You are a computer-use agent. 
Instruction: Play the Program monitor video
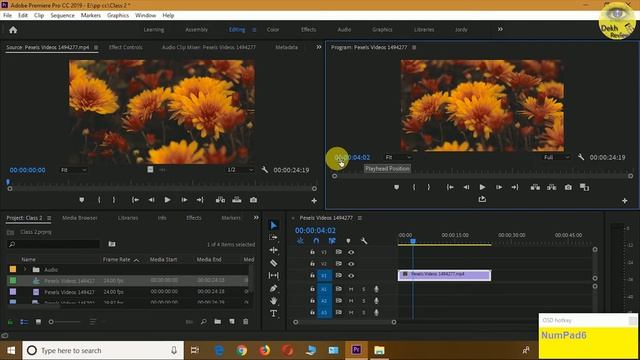(482, 187)
